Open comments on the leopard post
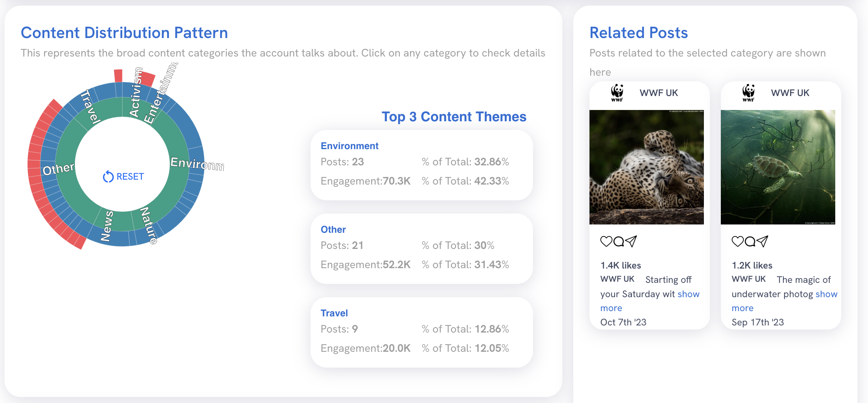The width and height of the screenshot is (868, 403). point(620,241)
